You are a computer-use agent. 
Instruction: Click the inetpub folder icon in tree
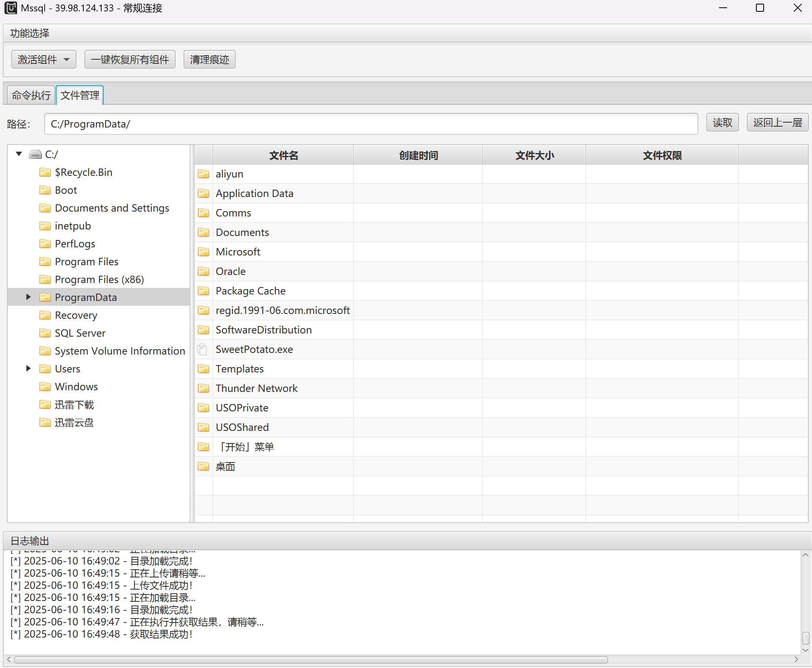point(45,226)
